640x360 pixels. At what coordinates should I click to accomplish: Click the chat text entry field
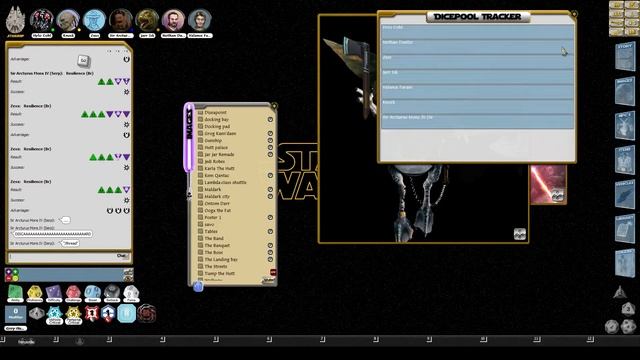coord(62,257)
